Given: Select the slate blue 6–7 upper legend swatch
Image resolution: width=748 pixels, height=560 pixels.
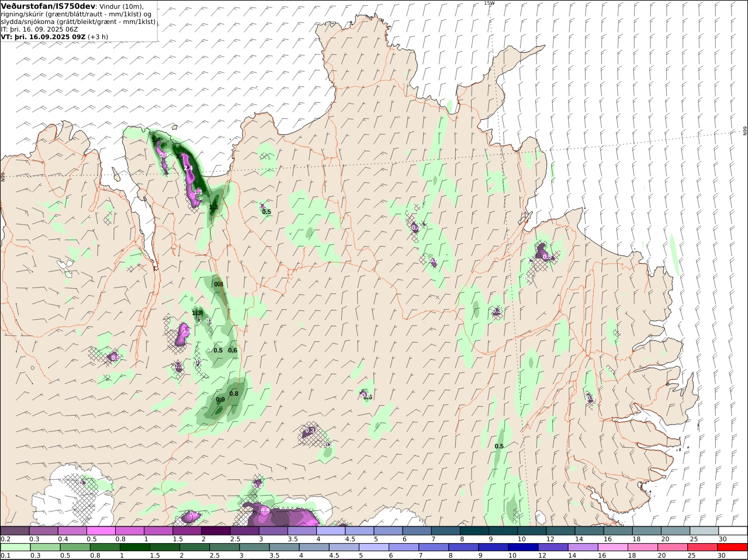Looking at the screenshot, I should click(417, 530).
